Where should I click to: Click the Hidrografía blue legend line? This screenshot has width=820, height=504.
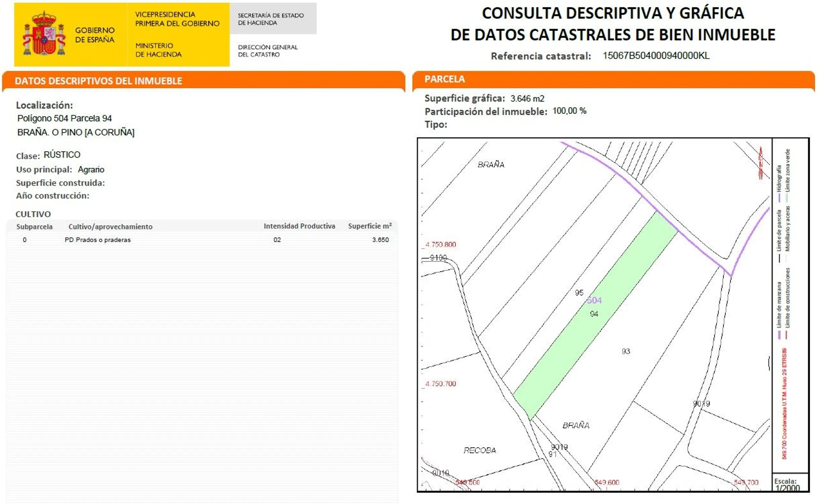pyautogui.click(x=779, y=198)
